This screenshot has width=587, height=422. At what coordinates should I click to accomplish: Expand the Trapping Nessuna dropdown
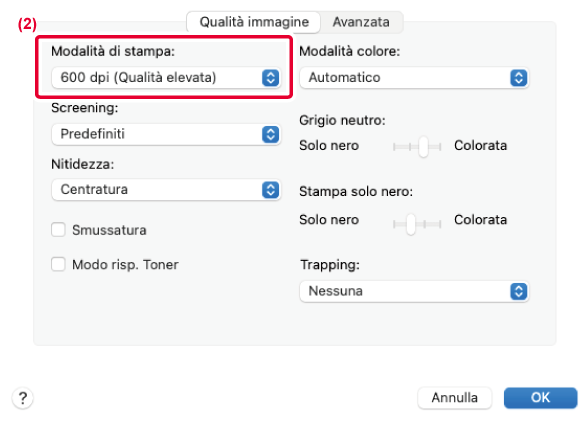click(414, 291)
